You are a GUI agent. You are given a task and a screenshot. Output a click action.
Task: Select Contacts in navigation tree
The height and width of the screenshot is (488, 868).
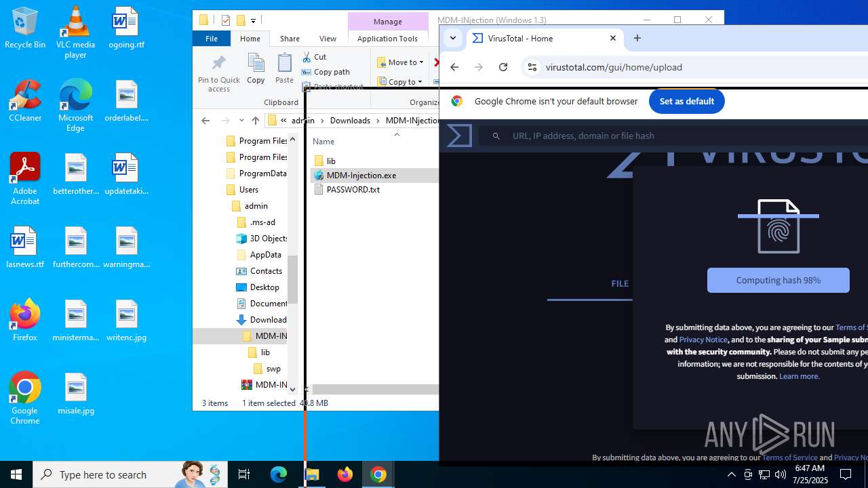(266, 271)
